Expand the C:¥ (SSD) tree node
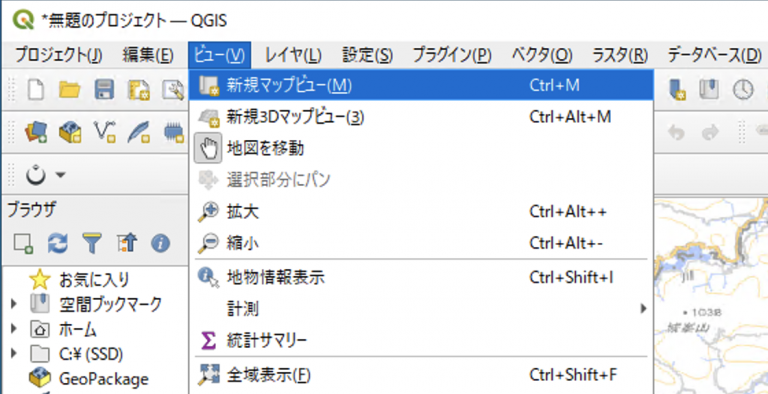768x394 pixels. pyautogui.click(x=14, y=353)
